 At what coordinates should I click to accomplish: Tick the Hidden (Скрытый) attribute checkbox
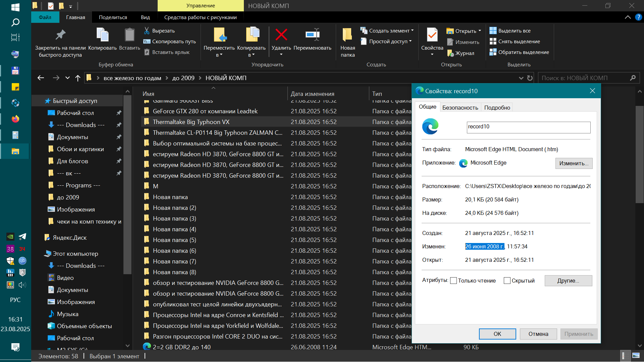tap(507, 281)
